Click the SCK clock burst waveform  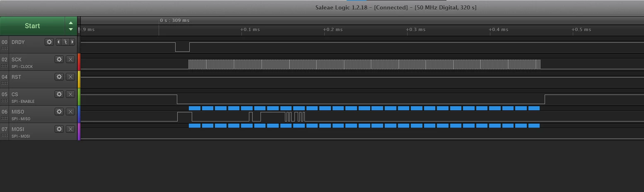[364, 64]
